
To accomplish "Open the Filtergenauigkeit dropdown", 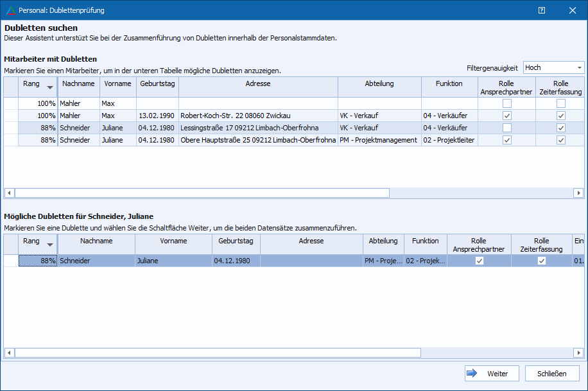I will point(580,67).
